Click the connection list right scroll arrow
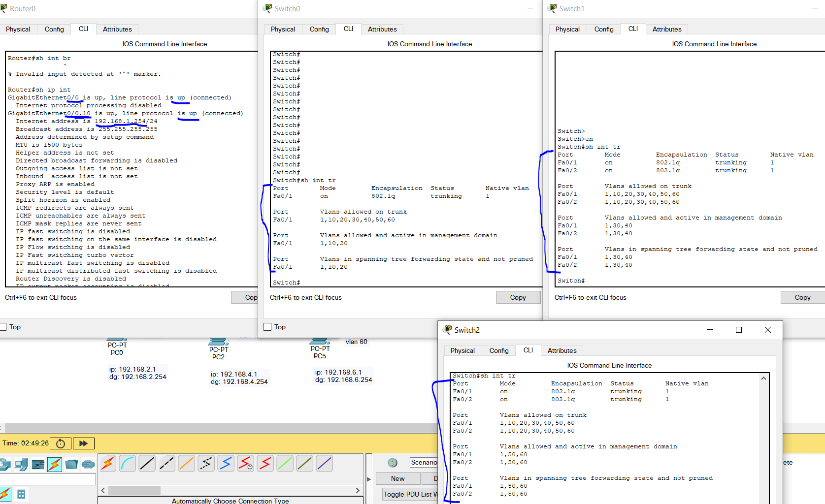Screen dimensions: 825x504 (x=358, y=491)
